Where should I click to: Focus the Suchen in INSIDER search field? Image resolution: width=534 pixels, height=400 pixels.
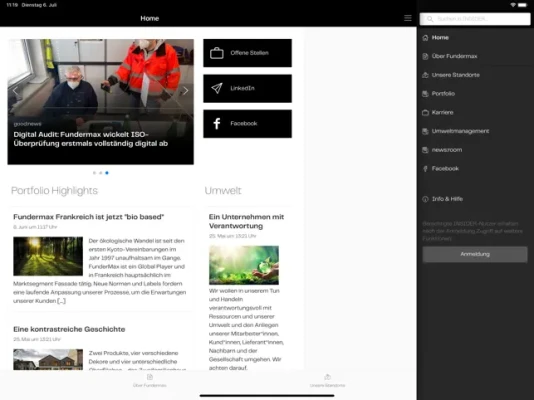pos(475,19)
